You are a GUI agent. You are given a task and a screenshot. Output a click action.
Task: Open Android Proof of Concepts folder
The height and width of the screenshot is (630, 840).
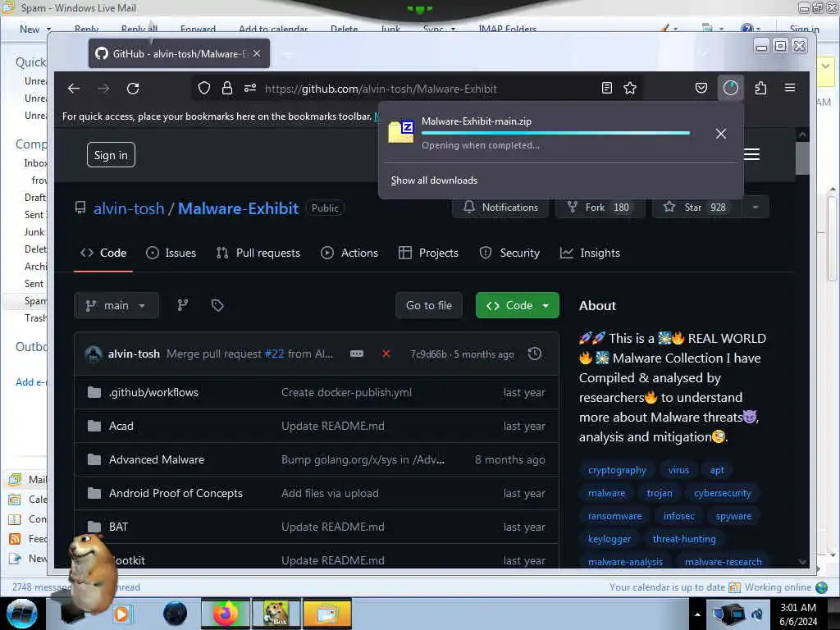click(x=176, y=493)
